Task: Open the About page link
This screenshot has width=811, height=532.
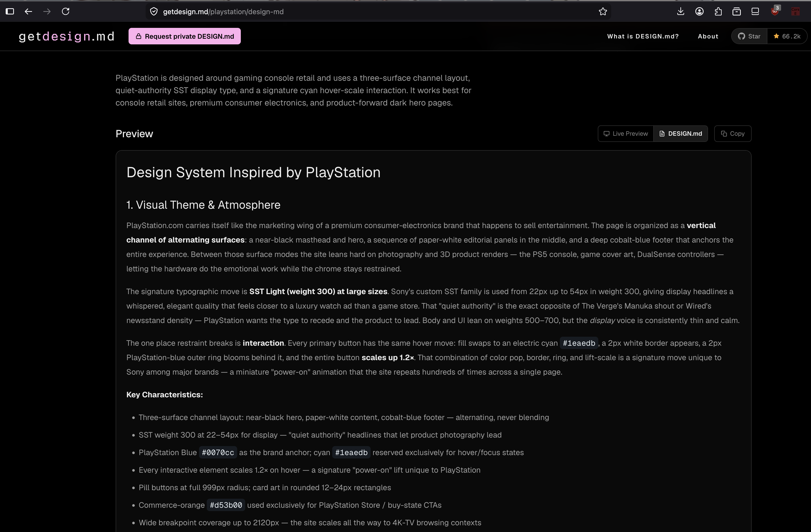Action: point(708,36)
